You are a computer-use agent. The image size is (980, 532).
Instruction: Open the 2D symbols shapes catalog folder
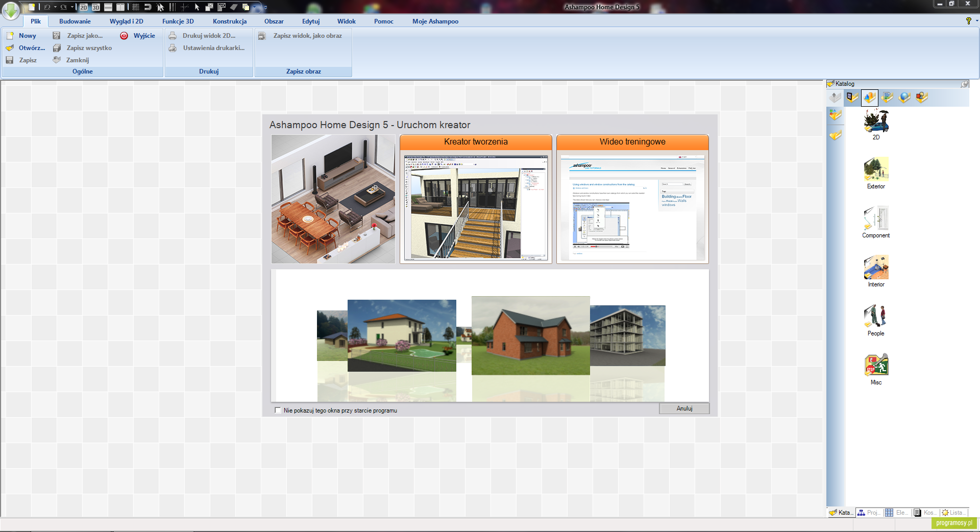(922, 97)
